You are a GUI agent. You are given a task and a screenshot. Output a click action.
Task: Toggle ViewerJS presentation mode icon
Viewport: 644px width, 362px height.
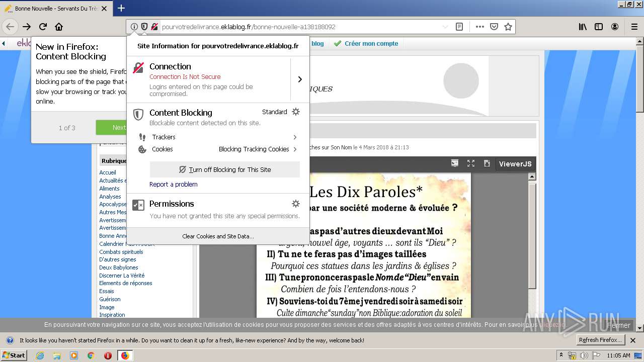(x=455, y=163)
